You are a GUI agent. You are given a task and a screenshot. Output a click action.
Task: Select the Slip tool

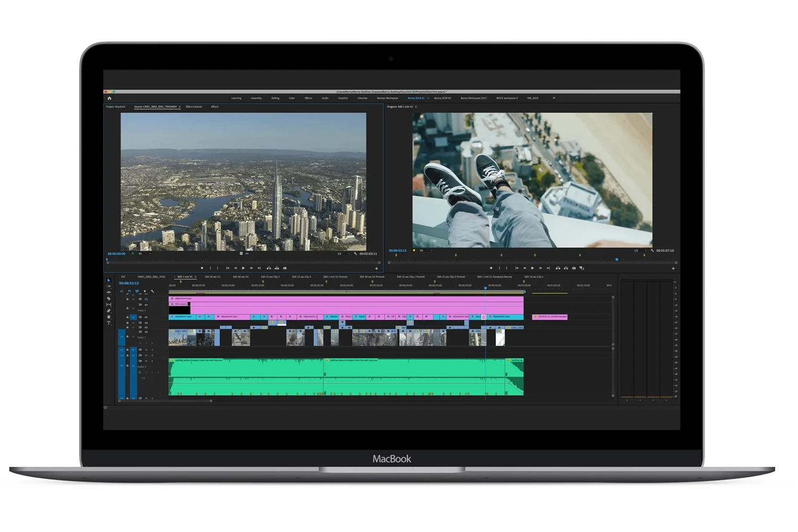[x=109, y=305]
